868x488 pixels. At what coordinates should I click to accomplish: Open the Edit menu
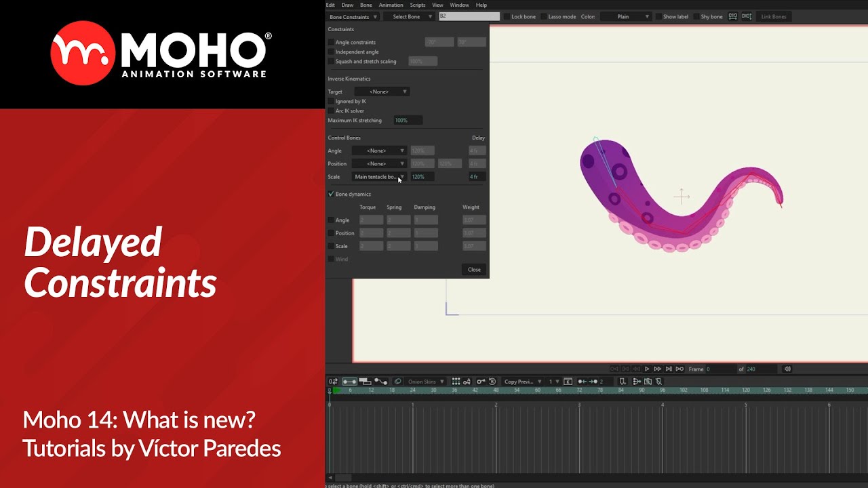(x=330, y=5)
